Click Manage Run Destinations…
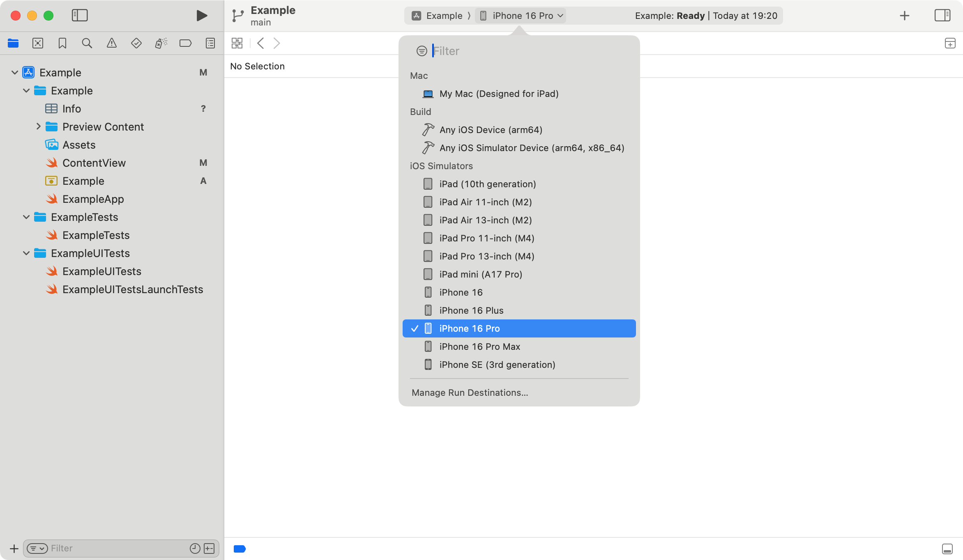Screen dimensions: 963x560 [470, 392]
